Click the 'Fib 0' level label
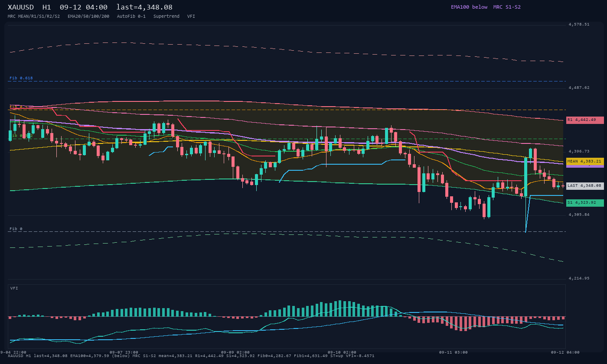 pyautogui.click(x=16, y=229)
